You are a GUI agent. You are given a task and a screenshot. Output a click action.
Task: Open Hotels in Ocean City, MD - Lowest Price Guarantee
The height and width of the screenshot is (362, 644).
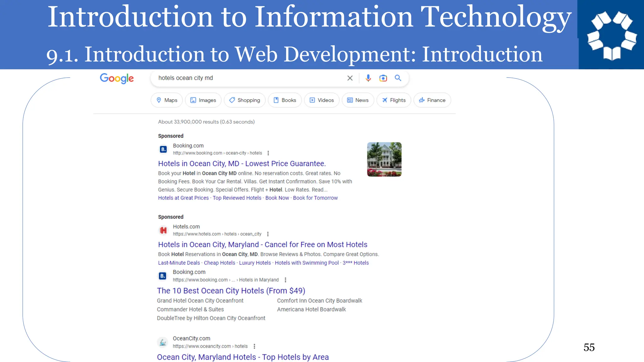(242, 164)
